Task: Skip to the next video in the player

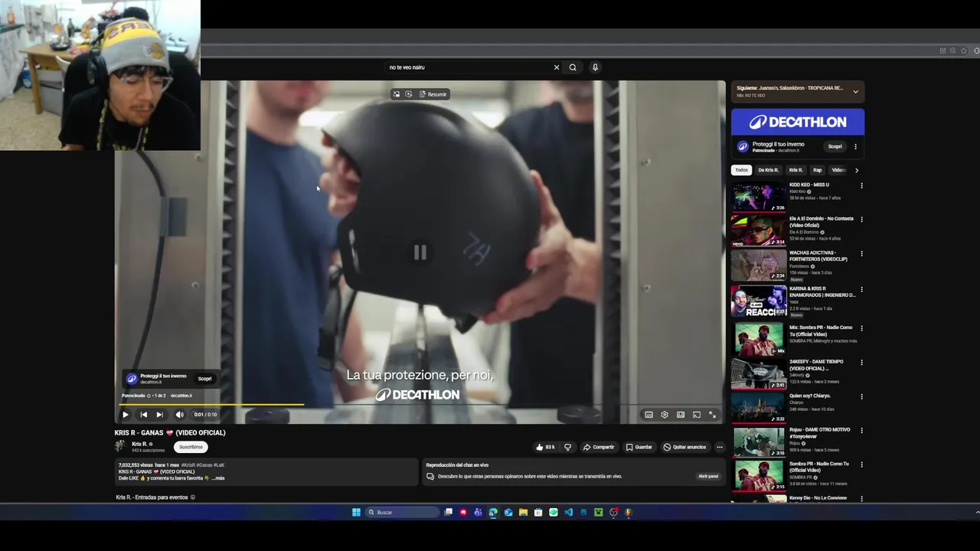Action: (159, 415)
